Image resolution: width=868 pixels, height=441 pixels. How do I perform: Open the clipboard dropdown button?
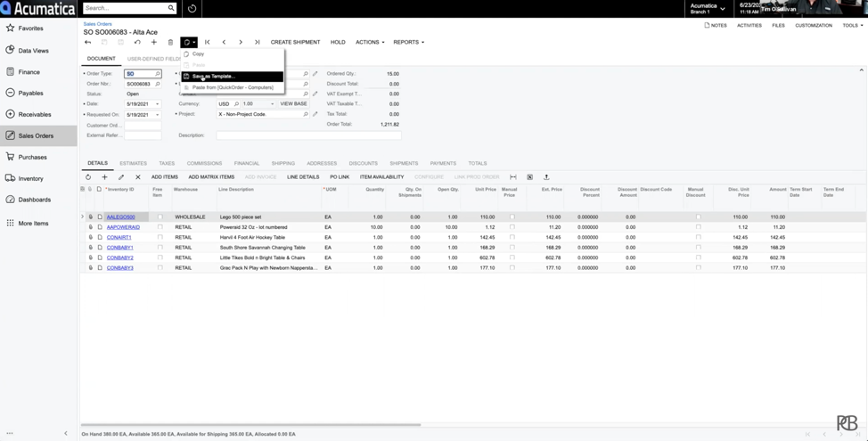click(189, 42)
